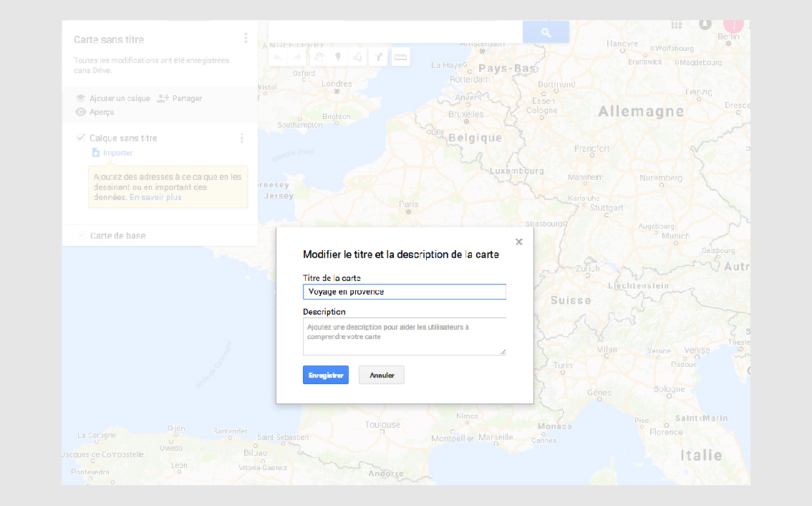Expand the Carte de base dropdown arrow
This screenshot has width=812, height=506.
click(81, 236)
